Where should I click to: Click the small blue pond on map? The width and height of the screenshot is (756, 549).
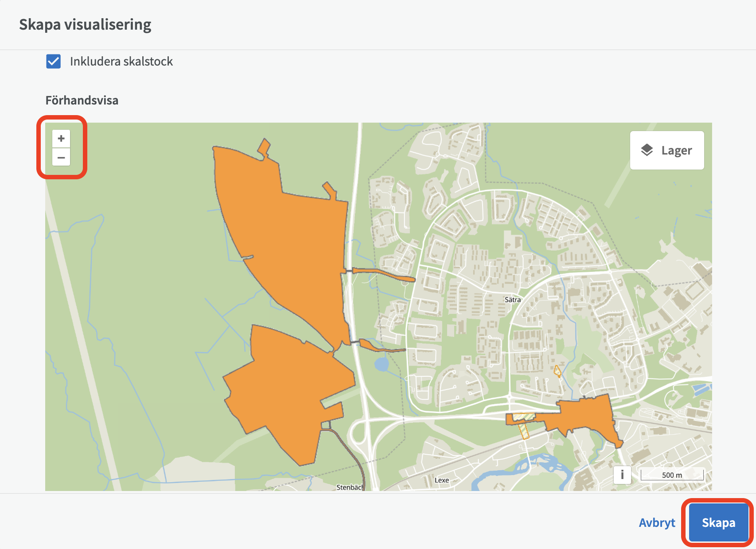click(381, 365)
